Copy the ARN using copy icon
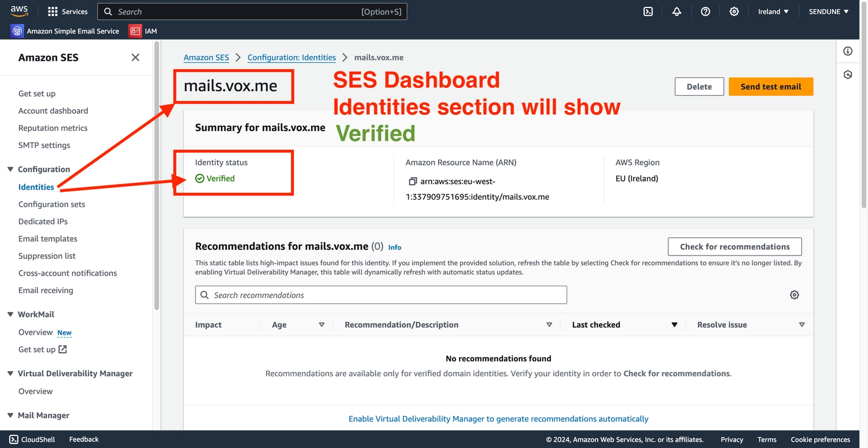 coord(413,182)
